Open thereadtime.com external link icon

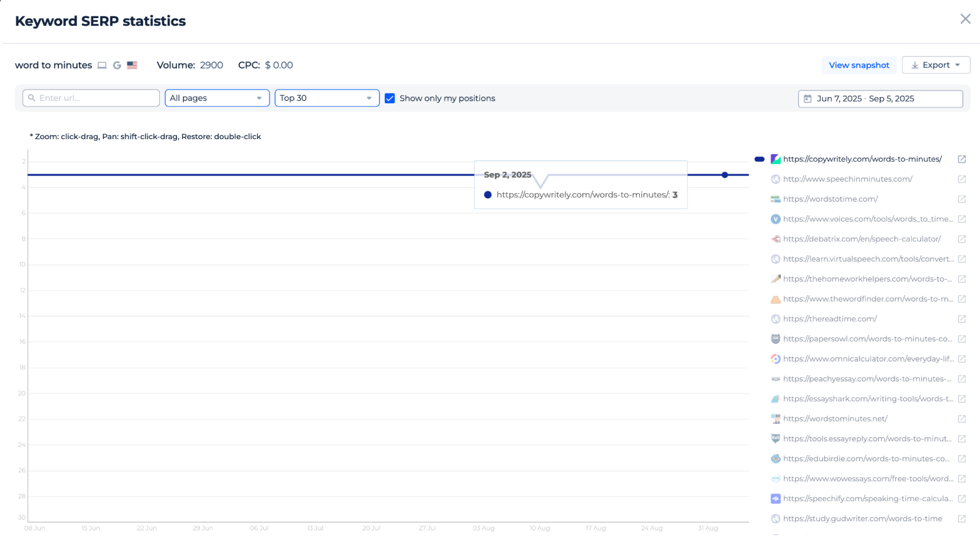coord(962,319)
